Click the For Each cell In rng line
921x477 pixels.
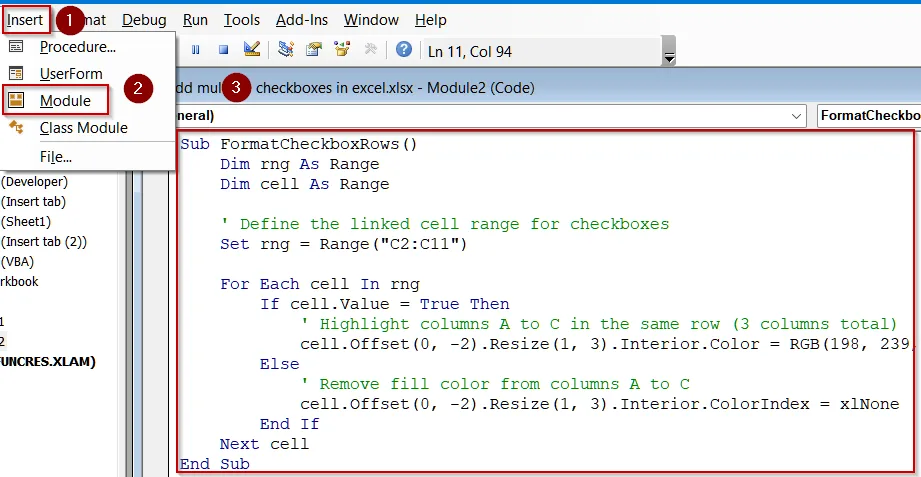click(320, 284)
